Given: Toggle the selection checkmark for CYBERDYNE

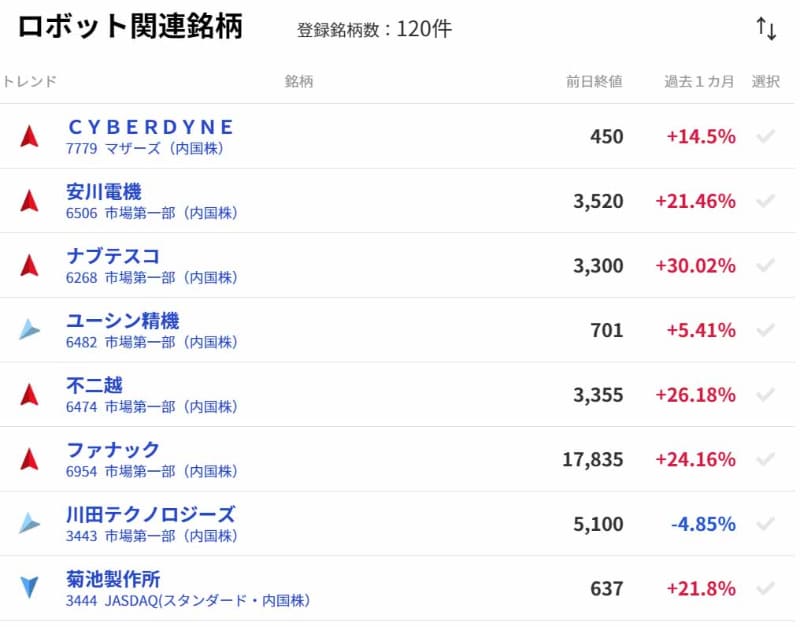Looking at the screenshot, I should [x=766, y=136].
